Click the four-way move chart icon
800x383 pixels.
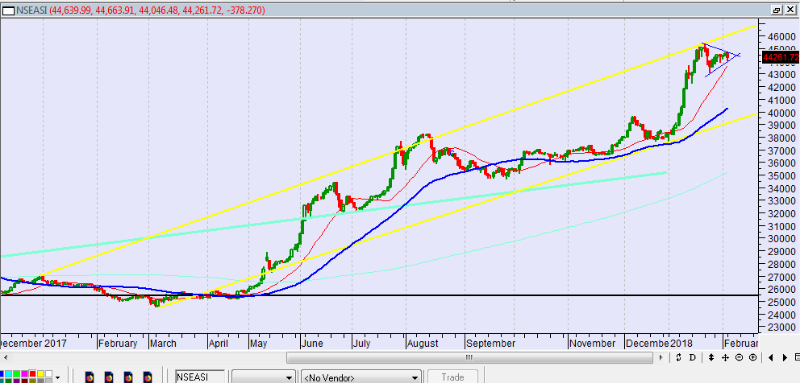pos(724,358)
